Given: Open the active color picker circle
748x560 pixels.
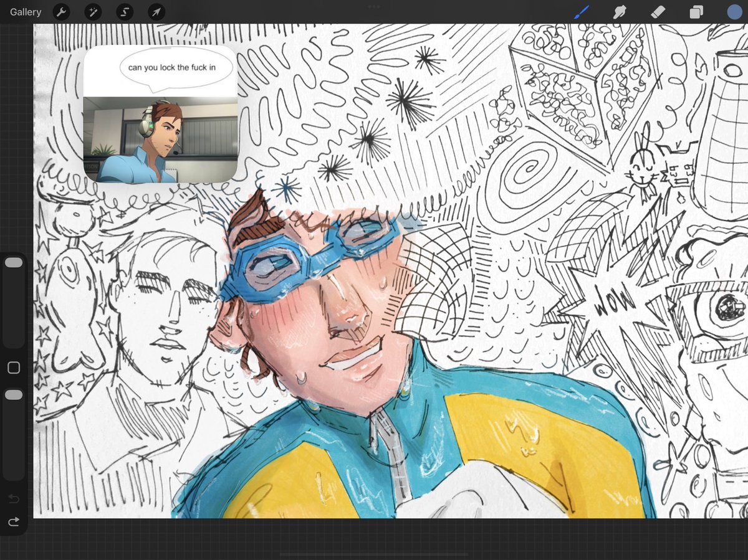Looking at the screenshot, I should point(734,12).
